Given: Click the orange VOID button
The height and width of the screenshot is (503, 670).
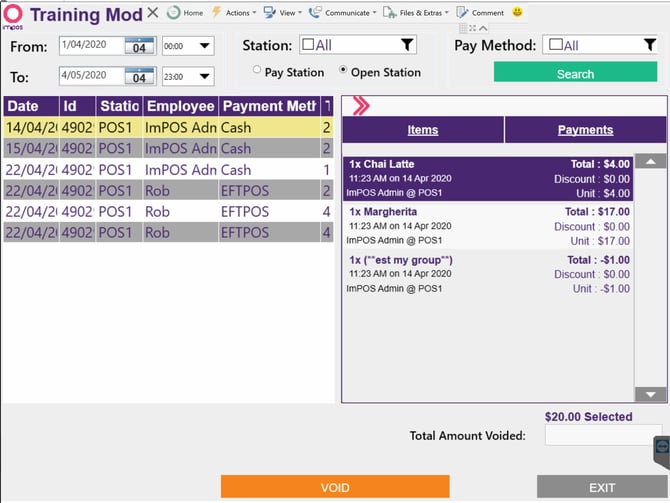Looking at the screenshot, I should click(x=335, y=487).
